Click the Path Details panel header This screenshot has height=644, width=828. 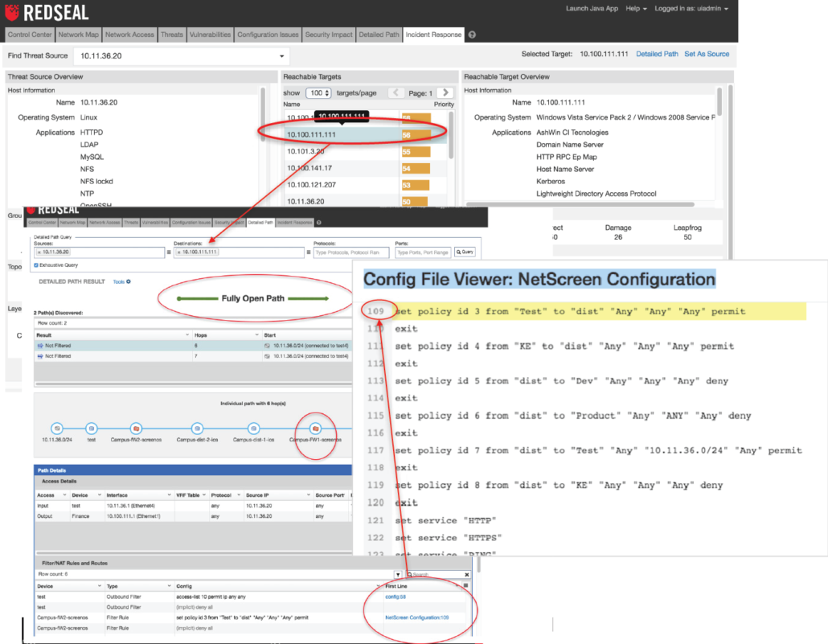point(193,470)
